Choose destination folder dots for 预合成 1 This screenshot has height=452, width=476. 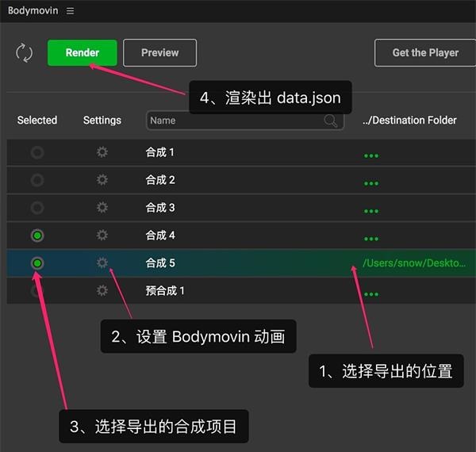[x=371, y=294]
